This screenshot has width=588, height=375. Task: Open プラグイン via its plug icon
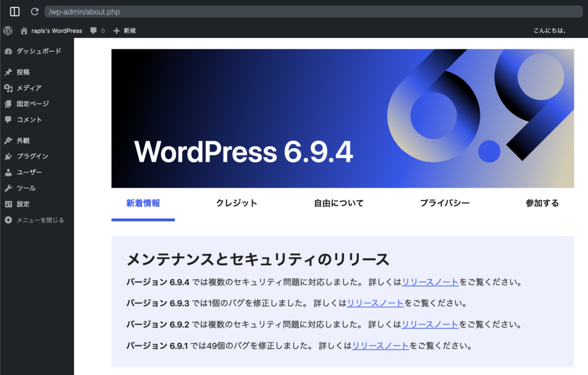8,156
